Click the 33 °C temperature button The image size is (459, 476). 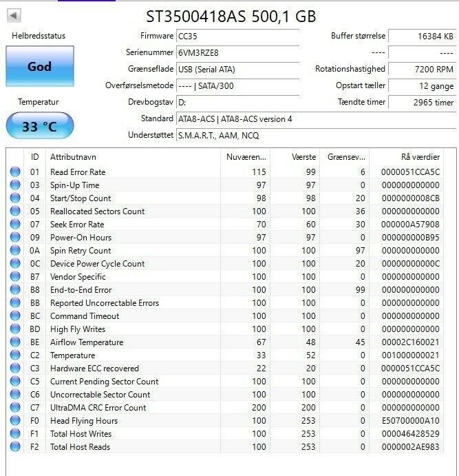(x=40, y=125)
